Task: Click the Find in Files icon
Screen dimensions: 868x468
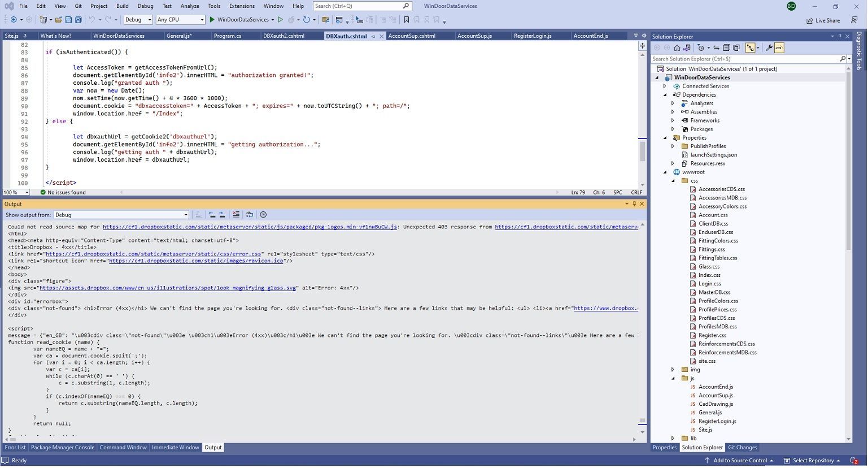Action: pyautogui.click(x=325, y=20)
